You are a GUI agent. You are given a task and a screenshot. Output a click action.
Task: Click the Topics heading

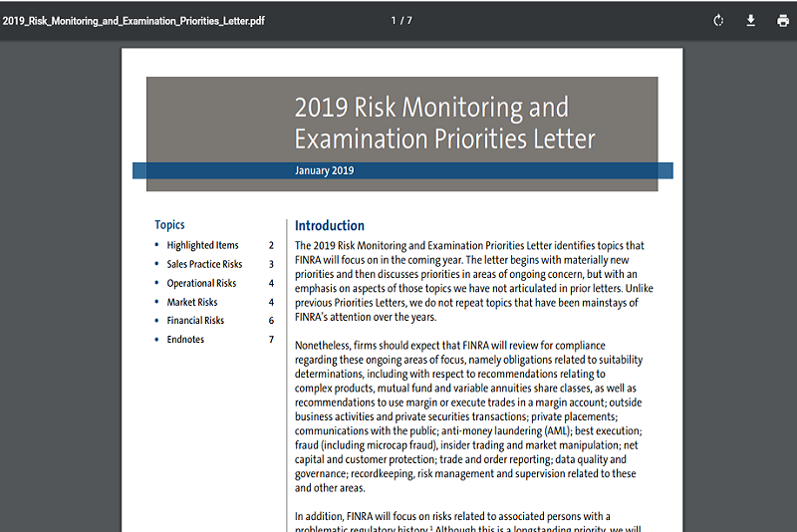169,224
